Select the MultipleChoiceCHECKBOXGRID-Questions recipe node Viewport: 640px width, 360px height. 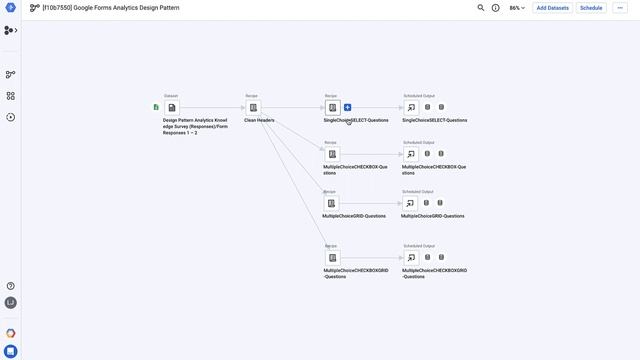click(x=333, y=258)
